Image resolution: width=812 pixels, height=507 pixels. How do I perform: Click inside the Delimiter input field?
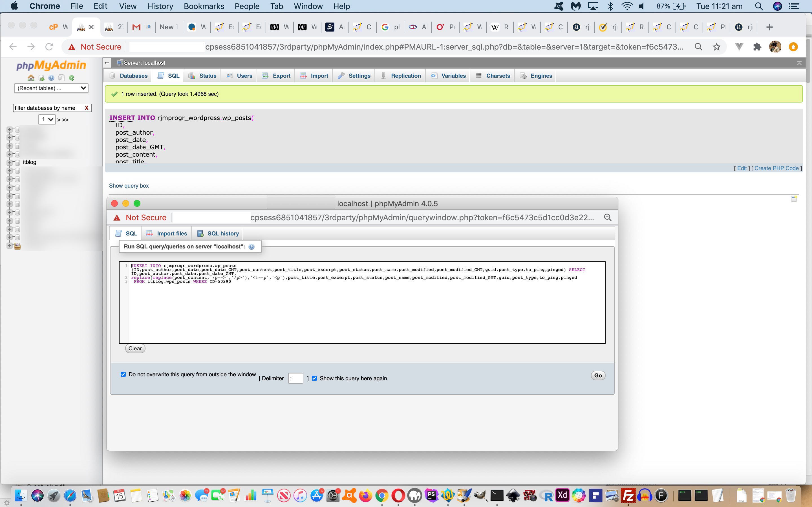295,378
